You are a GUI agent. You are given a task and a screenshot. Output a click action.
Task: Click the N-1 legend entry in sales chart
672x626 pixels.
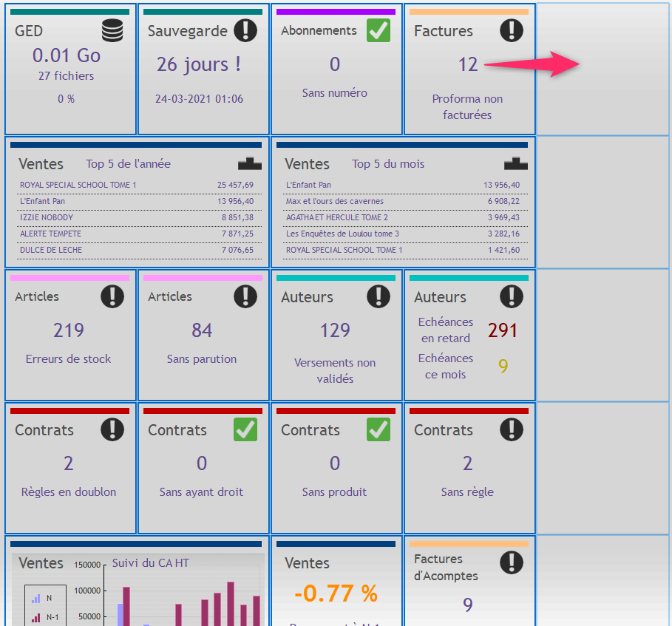(x=45, y=617)
